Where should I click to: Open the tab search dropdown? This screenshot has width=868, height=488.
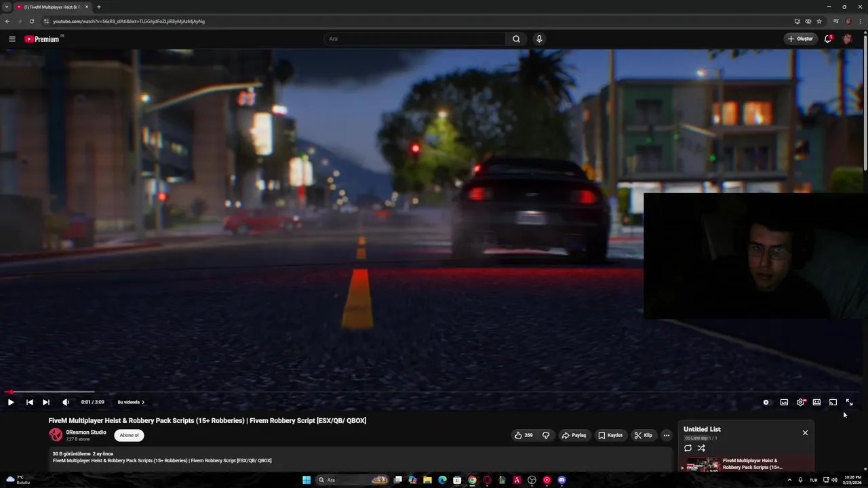(x=7, y=7)
